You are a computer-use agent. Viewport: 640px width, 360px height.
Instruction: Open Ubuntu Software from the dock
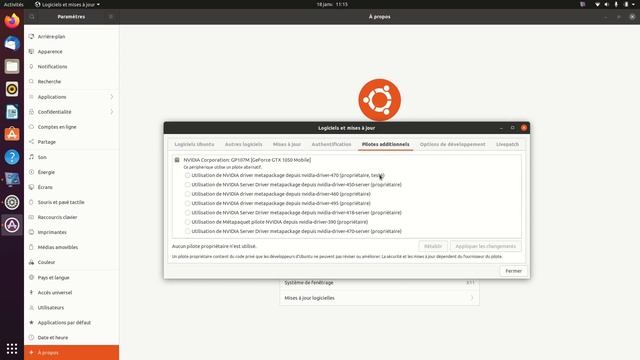coord(12,134)
